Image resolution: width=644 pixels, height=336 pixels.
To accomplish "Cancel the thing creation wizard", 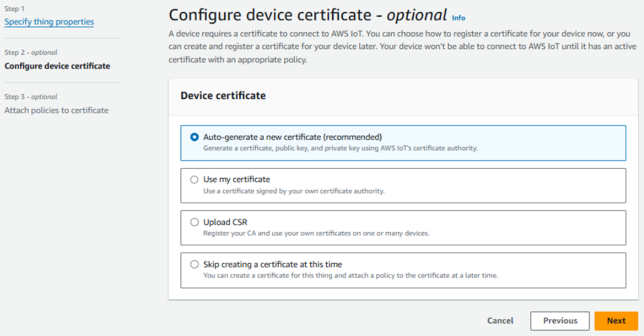I will tap(500, 320).
